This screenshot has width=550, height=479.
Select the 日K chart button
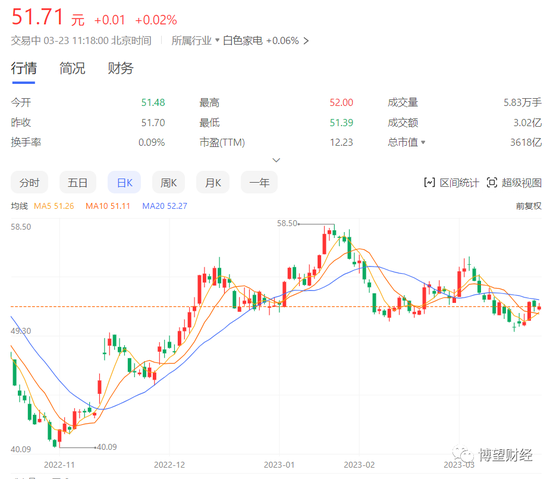click(124, 182)
